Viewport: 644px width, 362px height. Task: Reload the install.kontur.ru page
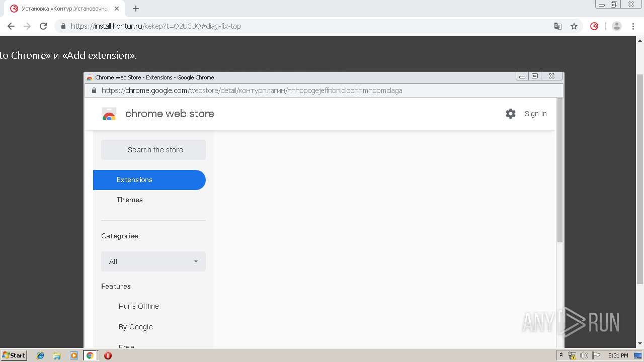(x=43, y=26)
